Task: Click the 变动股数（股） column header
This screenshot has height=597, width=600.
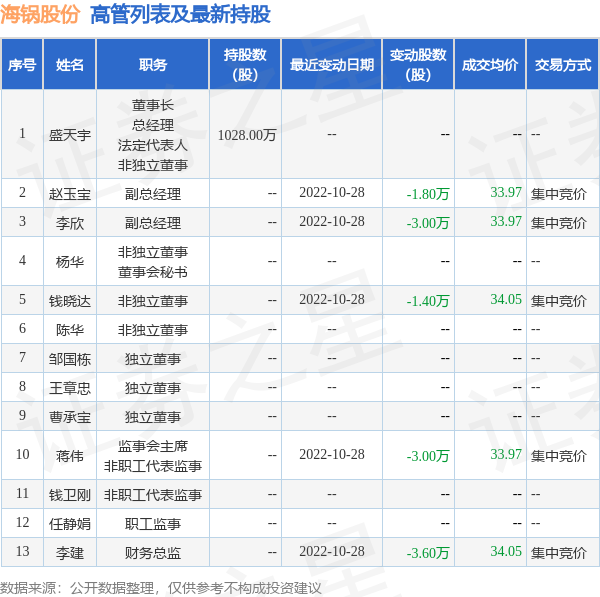Action: [418, 65]
